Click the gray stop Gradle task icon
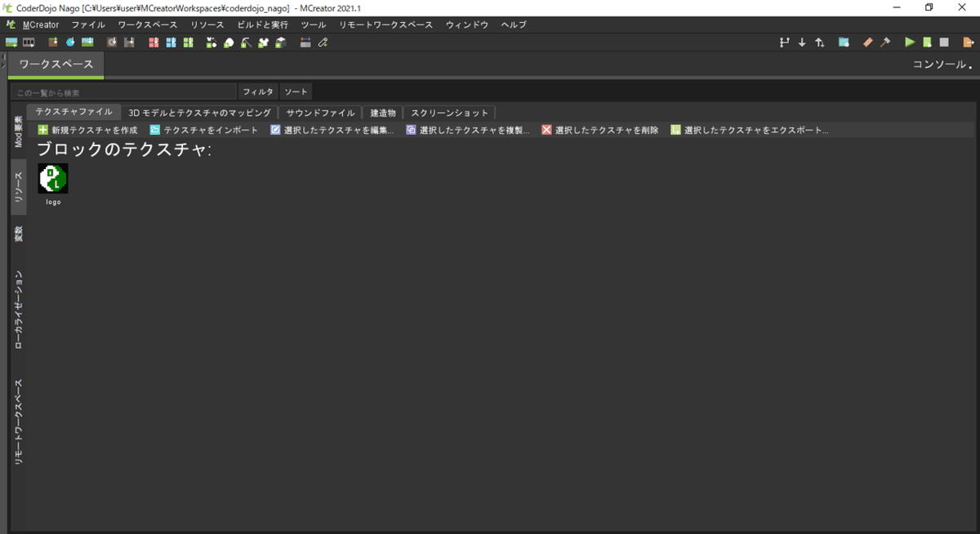 tap(944, 42)
